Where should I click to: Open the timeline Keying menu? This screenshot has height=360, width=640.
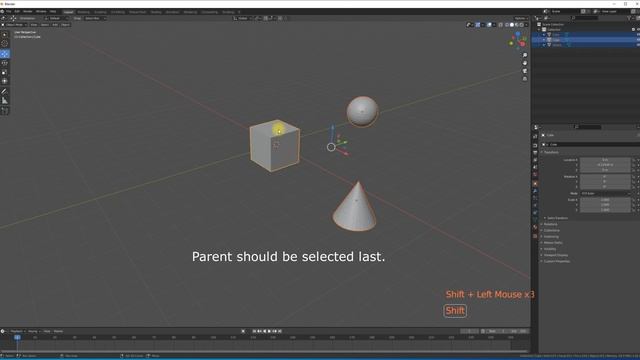coord(33,331)
